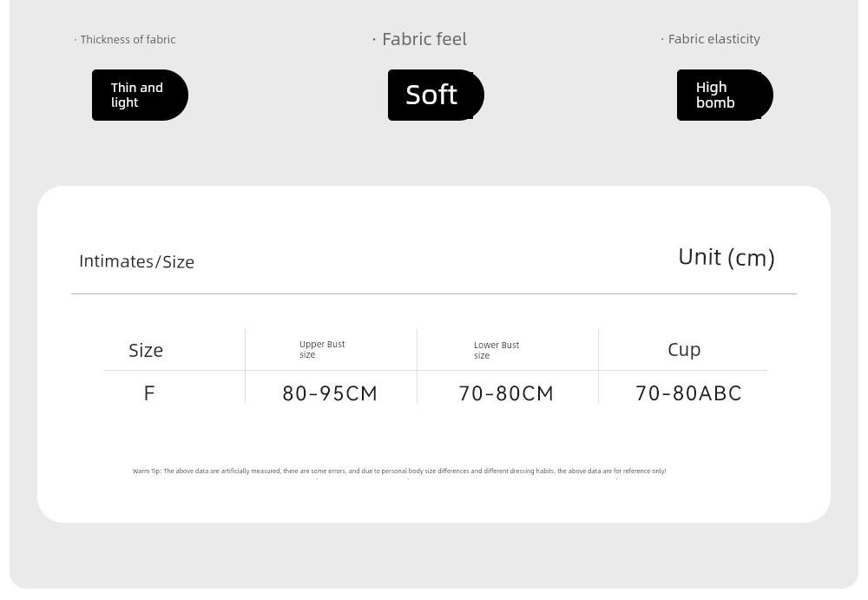Click the 'Size' column header
The height and width of the screenshot is (600, 868).
pyautogui.click(x=146, y=350)
